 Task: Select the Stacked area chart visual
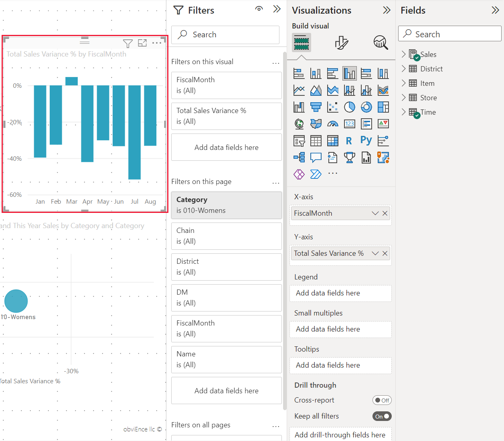(333, 90)
